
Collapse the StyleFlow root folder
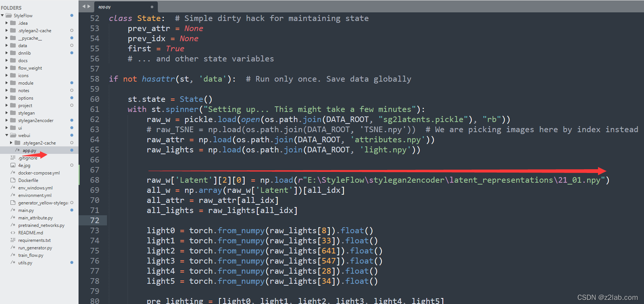coord(3,15)
